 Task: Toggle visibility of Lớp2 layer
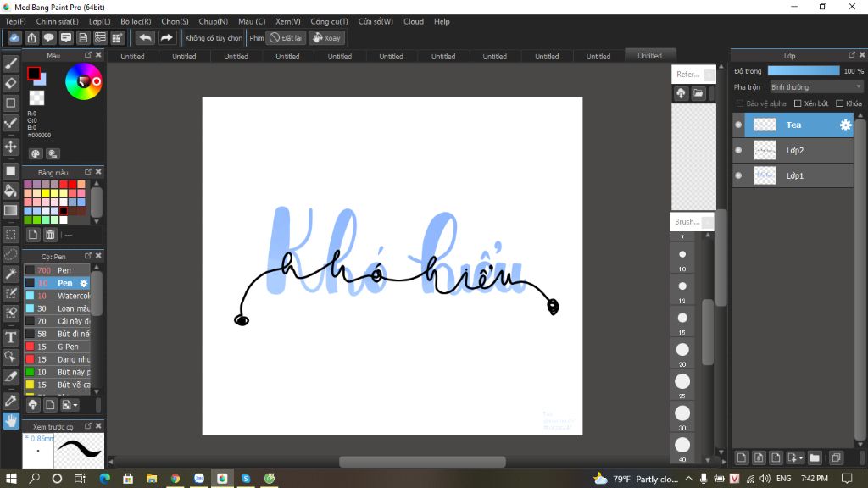coord(738,151)
